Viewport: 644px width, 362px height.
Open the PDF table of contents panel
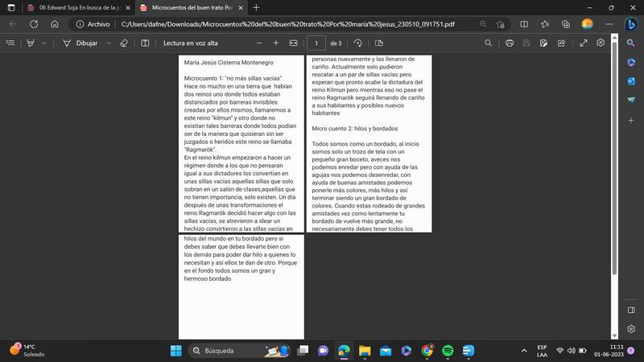click(10, 43)
